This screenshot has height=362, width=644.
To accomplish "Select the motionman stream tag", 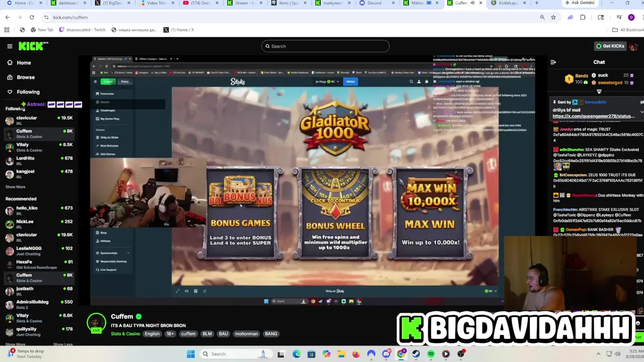I will point(247,334).
